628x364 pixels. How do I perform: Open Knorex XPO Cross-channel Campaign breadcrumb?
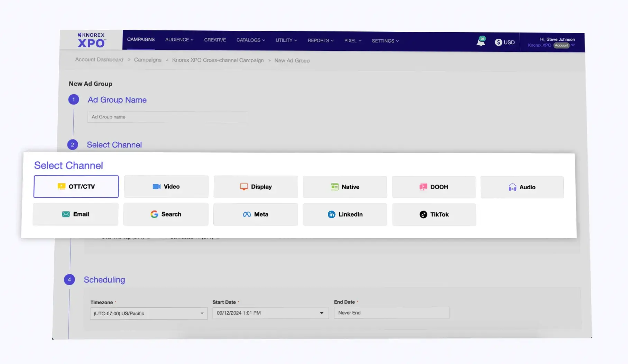tap(218, 60)
